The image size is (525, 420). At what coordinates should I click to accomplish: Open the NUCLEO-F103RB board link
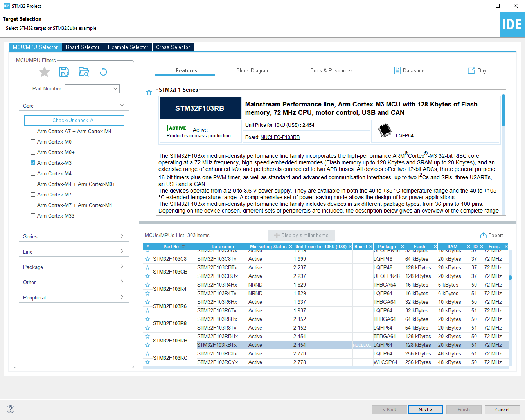pyautogui.click(x=280, y=137)
